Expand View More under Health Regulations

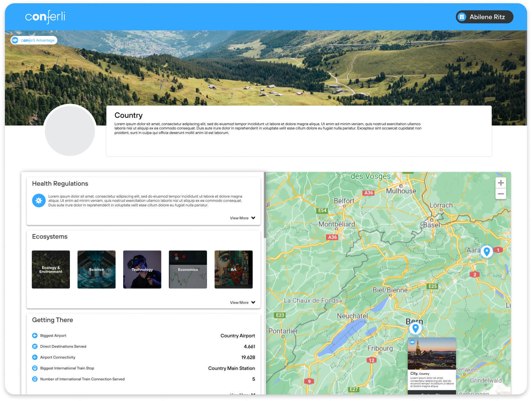243,218
